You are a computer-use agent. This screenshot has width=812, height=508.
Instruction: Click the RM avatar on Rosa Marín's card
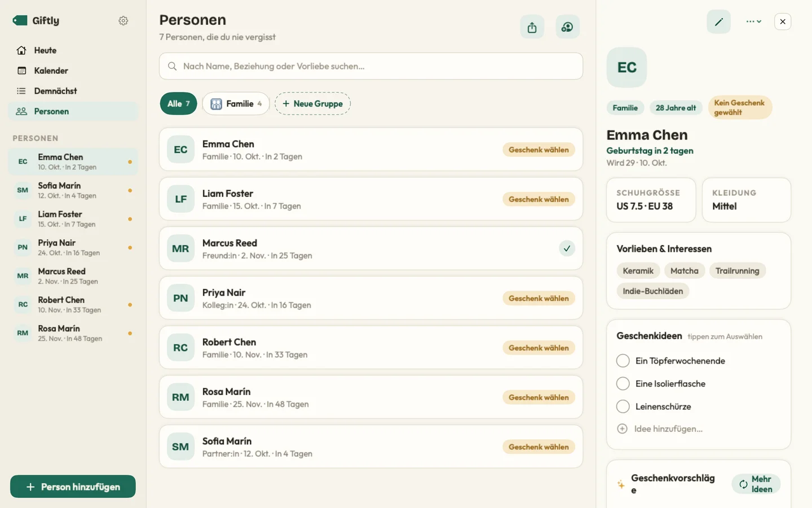tap(180, 397)
